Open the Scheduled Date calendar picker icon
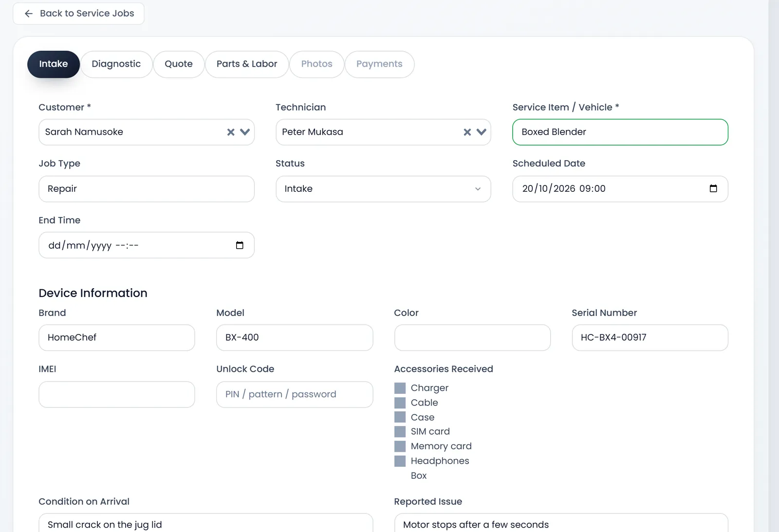The image size is (779, 532). click(x=713, y=188)
